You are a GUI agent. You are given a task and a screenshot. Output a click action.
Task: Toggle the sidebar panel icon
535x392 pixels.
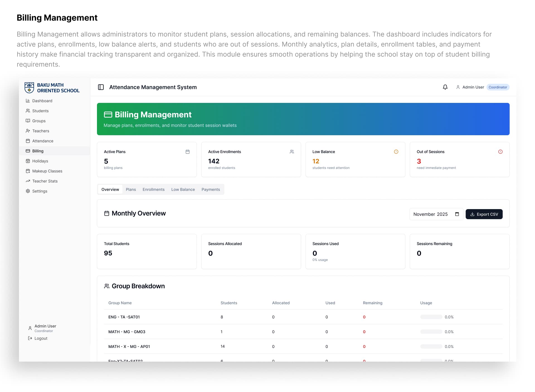coord(101,87)
